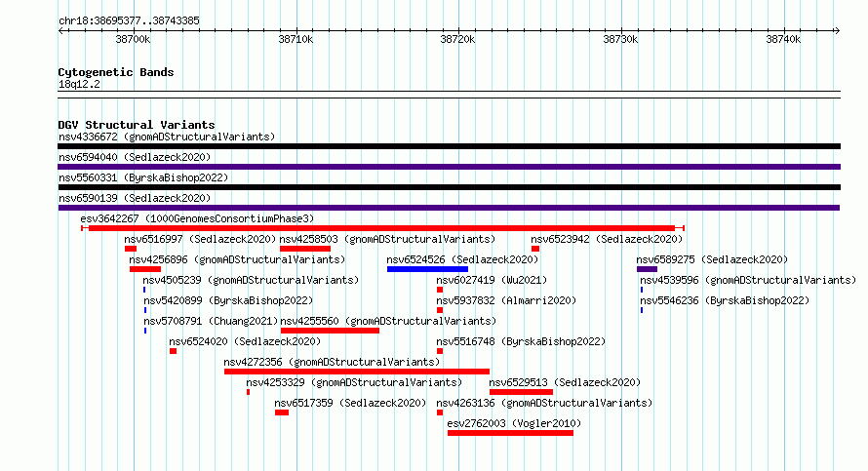Open nsv5937832 (Almarri2020) label
This screenshot has width=868, height=471.
(x=506, y=300)
